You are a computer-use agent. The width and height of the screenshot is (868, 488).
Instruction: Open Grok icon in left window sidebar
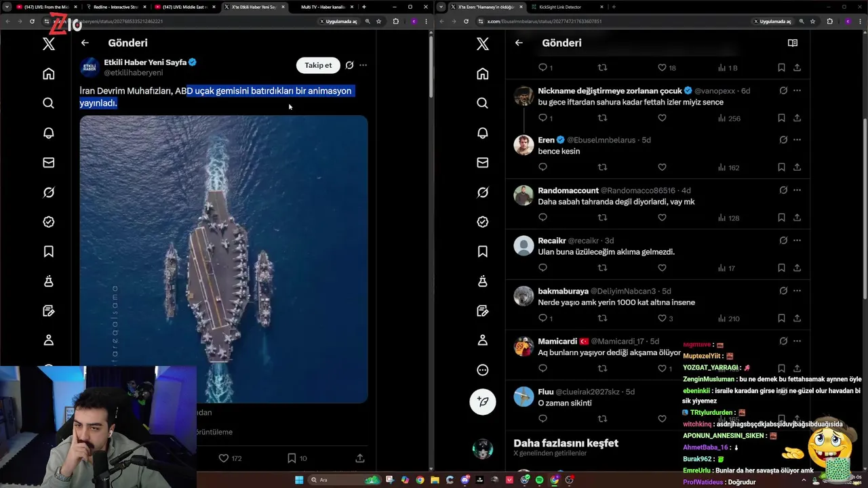tap(48, 192)
